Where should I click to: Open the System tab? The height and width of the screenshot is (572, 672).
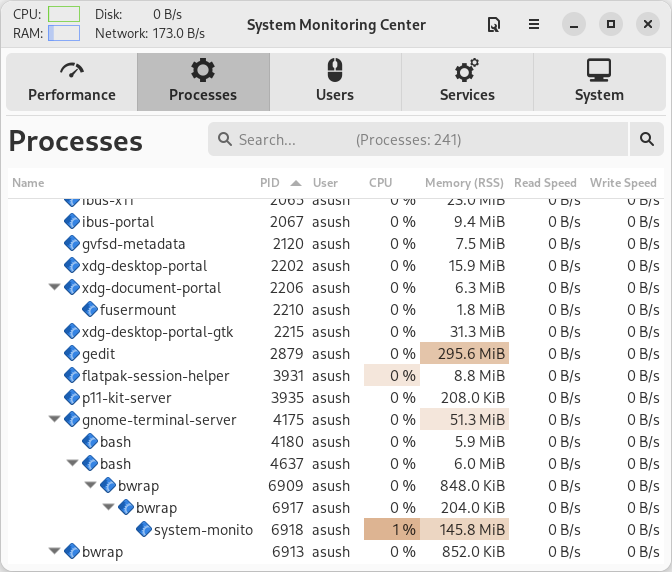pos(599,82)
